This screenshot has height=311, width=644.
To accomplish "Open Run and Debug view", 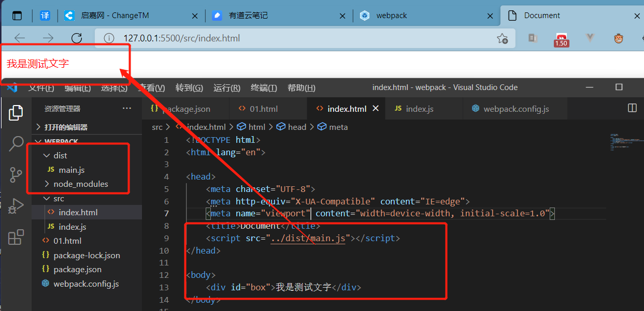I will point(16,206).
